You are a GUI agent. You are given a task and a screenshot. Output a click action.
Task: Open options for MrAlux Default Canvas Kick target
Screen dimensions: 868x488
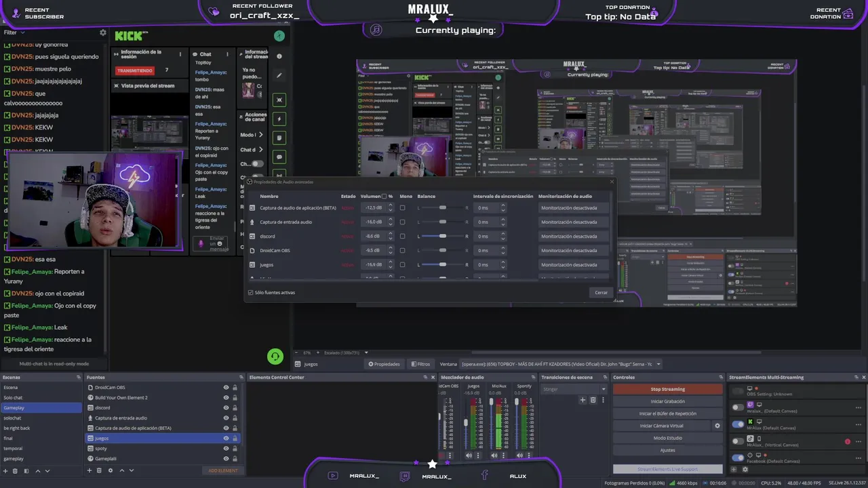point(859,424)
